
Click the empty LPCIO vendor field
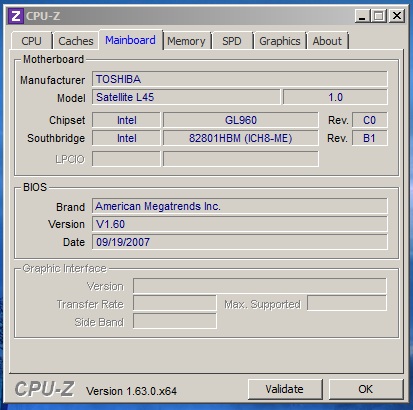[x=126, y=159]
